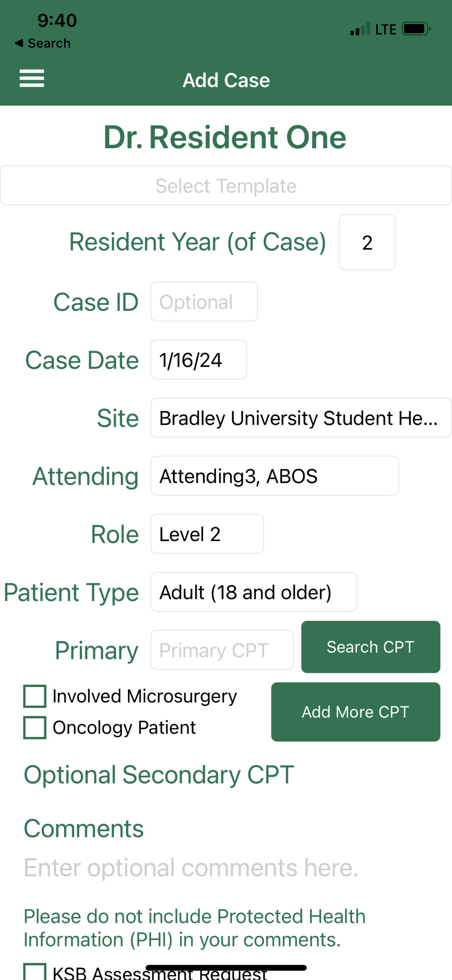Tap the Add Case title bar
This screenshot has width=452, height=980.
[x=226, y=80]
